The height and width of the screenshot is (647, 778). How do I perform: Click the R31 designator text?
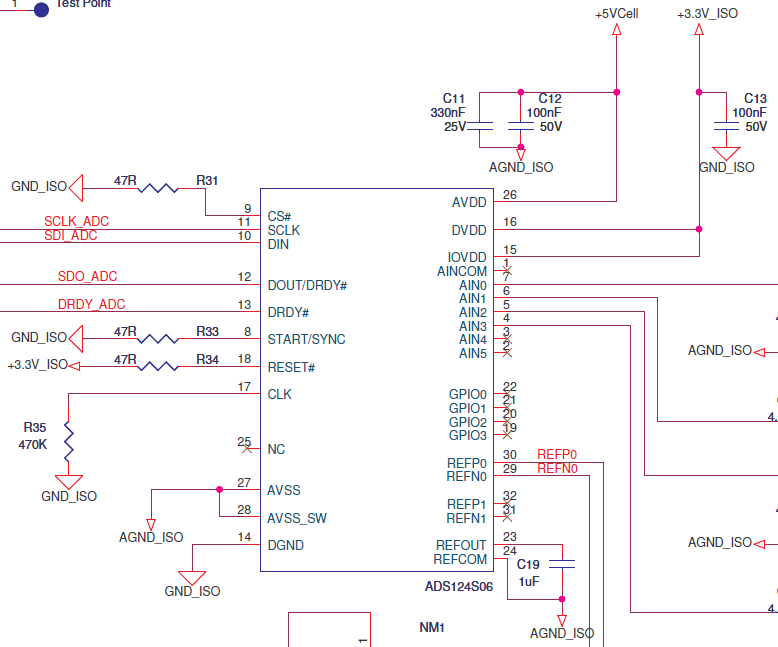coord(207,181)
